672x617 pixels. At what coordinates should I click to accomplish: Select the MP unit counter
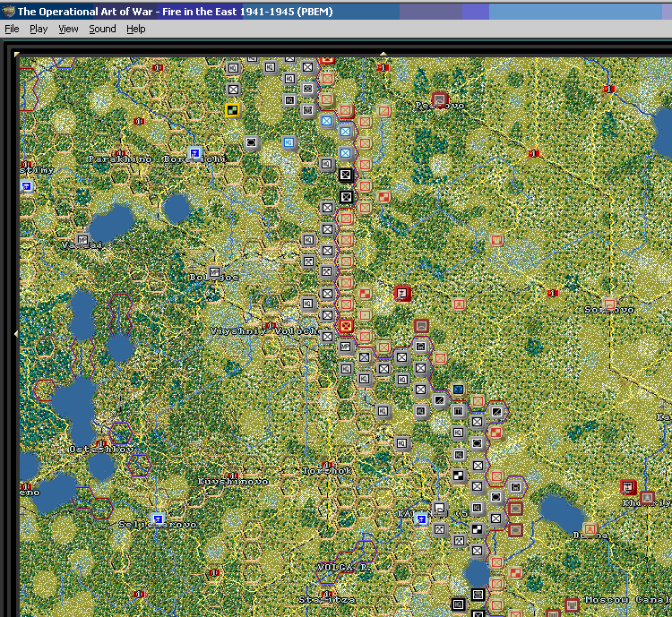click(x=346, y=347)
